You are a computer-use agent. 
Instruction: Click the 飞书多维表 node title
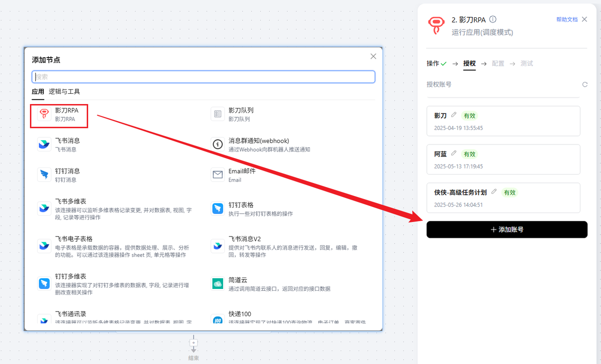click(x=71, y=202)
